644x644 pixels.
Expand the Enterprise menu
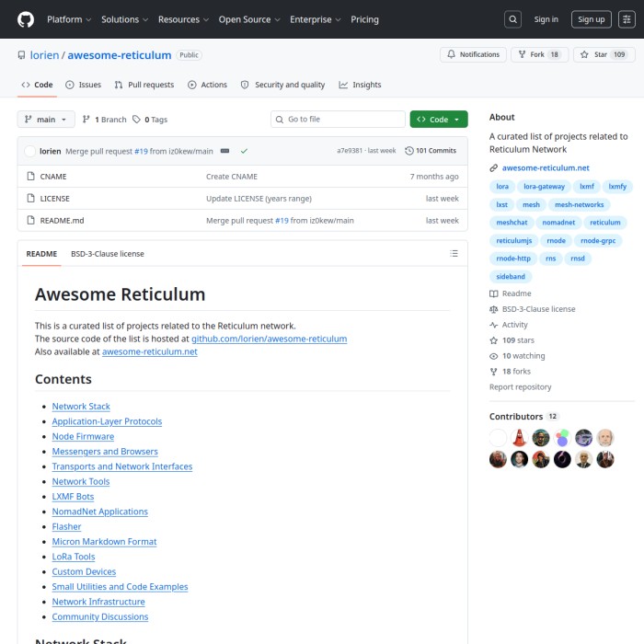pos(315,19)
